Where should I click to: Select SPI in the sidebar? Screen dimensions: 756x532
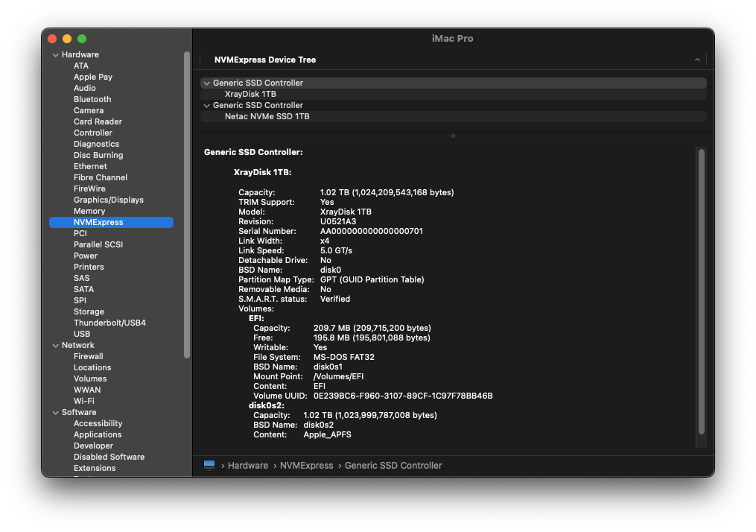tap(80, 300)
